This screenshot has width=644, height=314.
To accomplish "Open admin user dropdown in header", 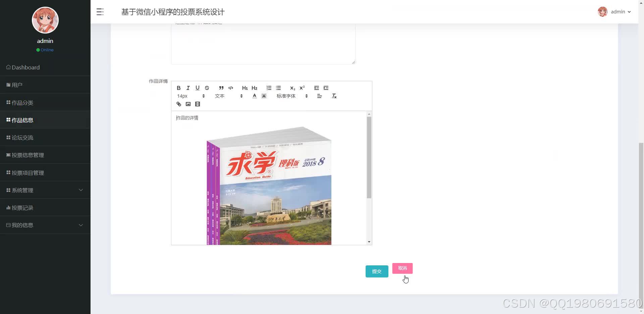I will pos(614,12).
